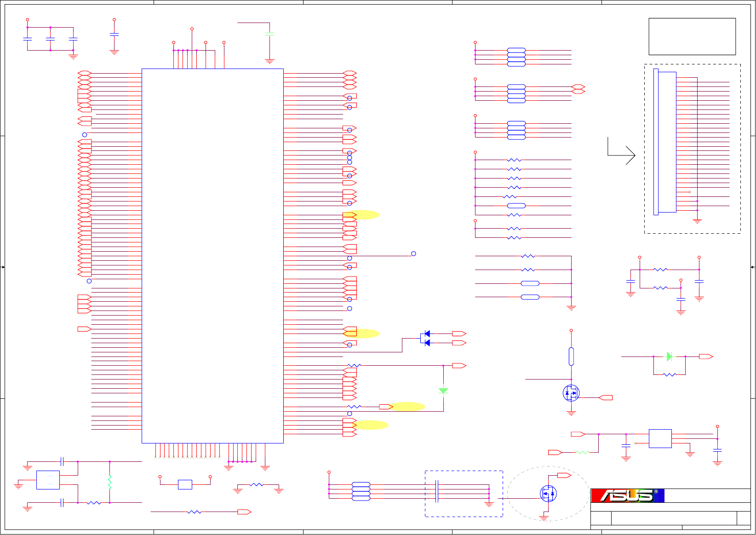The width and height of the screenshot is (756, 535).
Task: Select the green capacitor symbol at the top
Action: click(x=270, y=34)
